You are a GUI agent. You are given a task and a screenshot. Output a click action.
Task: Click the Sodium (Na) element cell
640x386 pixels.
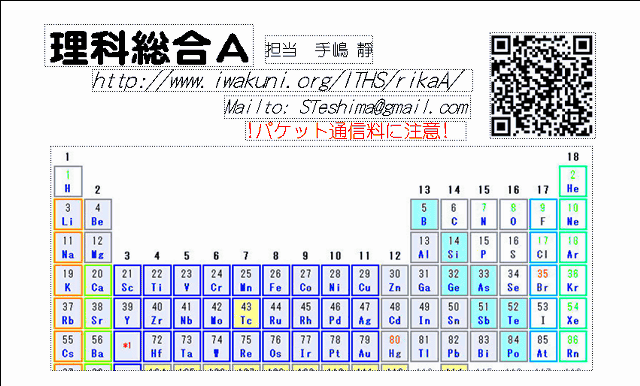click(68, 247)
